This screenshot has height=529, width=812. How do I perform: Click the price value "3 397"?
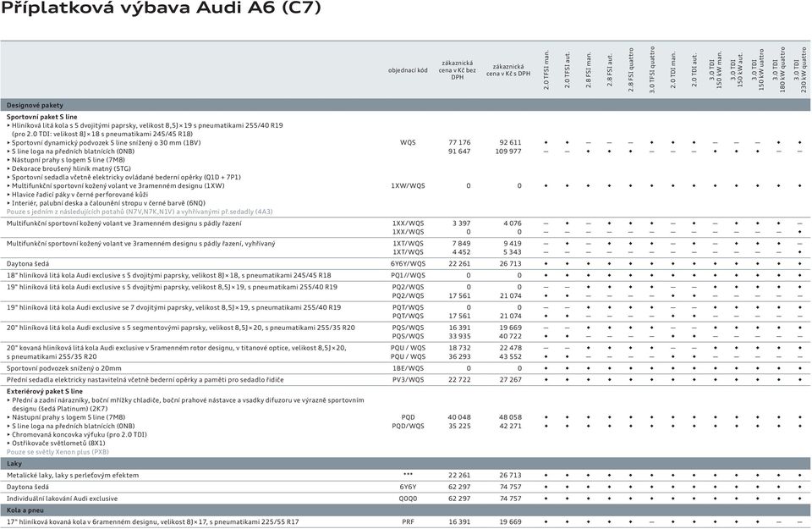tap(462, 223)
